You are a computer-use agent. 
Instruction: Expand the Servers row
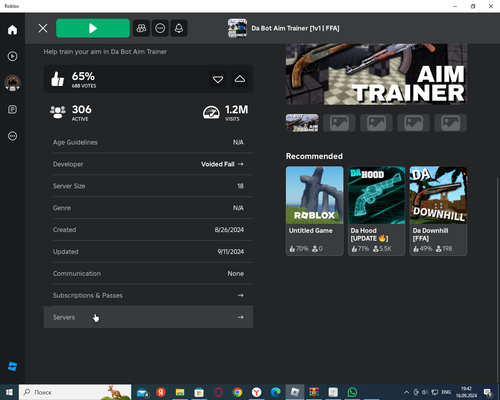coord(148,317)
